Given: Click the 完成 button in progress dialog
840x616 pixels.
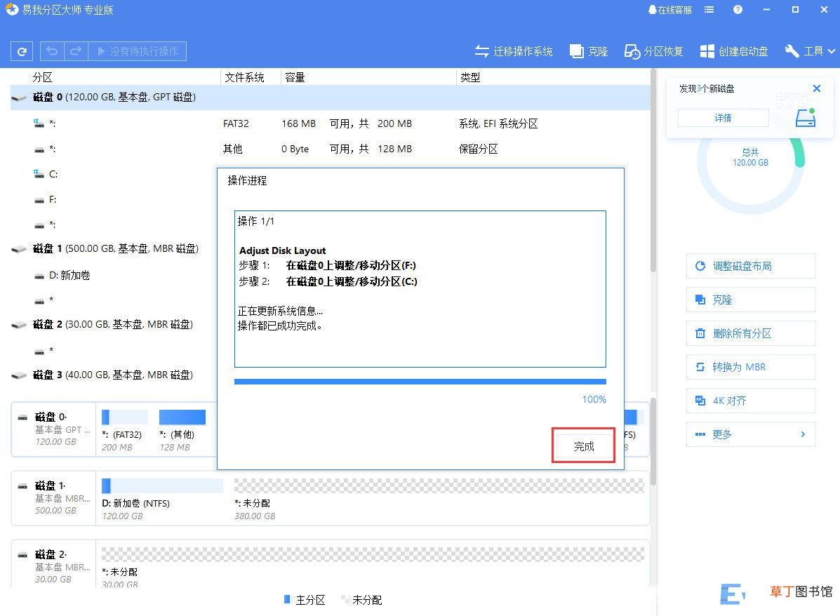Looking at the screenshot, I should tap(583, 446).
